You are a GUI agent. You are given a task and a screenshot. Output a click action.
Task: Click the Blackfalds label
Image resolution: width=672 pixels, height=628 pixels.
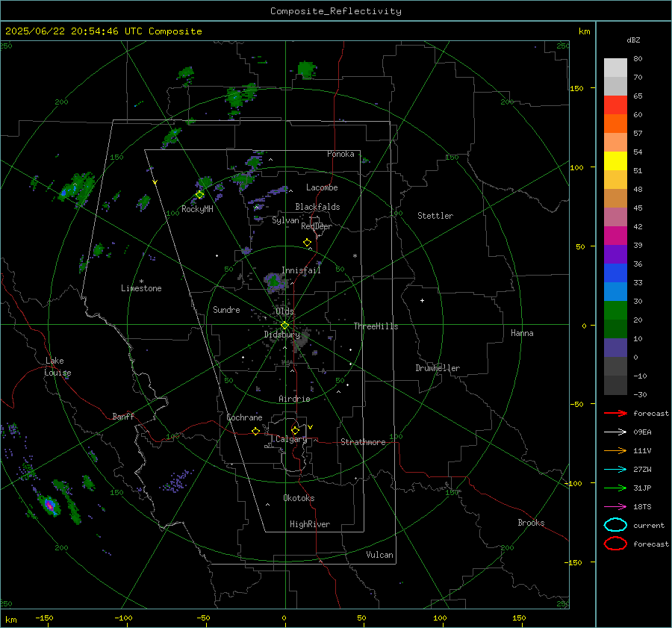pos(317,207)
